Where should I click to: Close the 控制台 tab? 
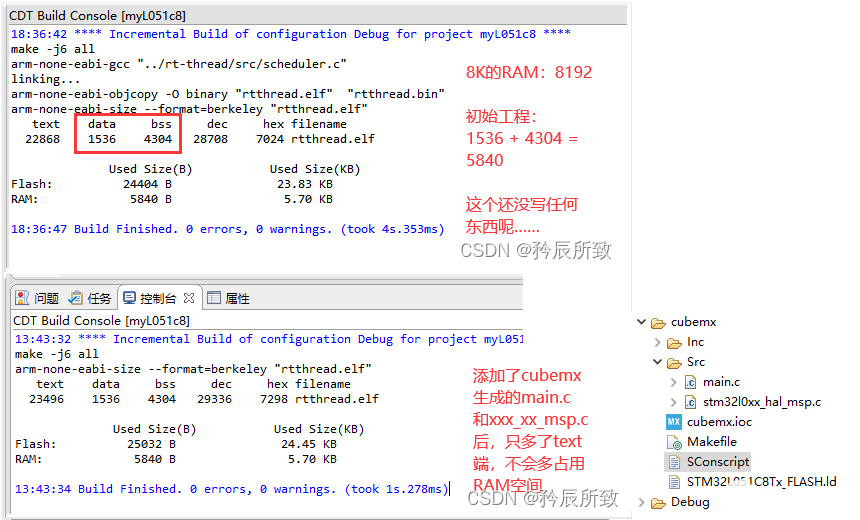pos(189,298)
